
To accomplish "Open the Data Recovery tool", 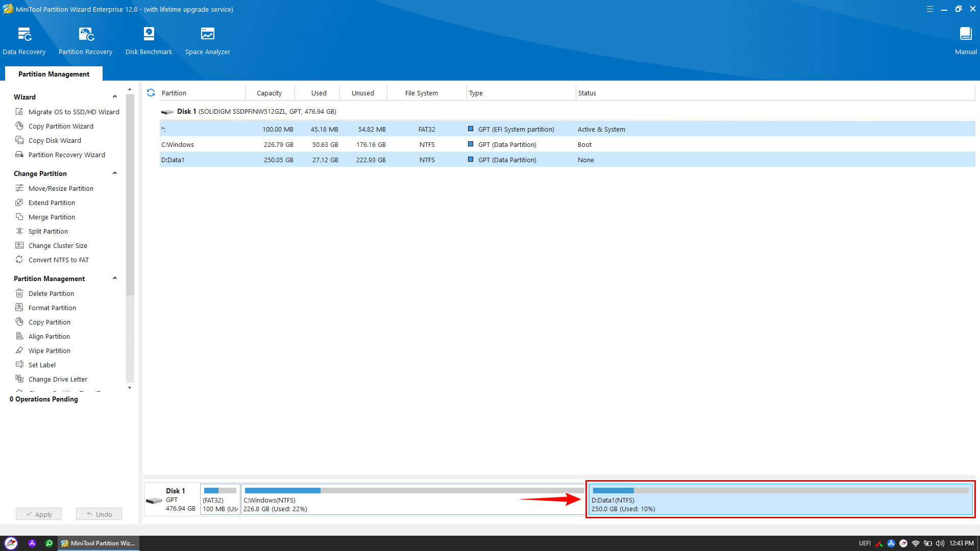I will pyautogui.click(x=24, y=40).
